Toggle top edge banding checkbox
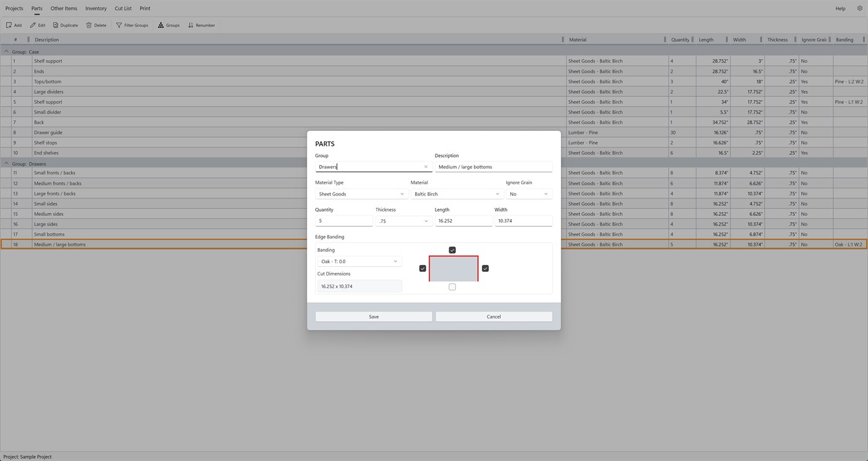 452,250
